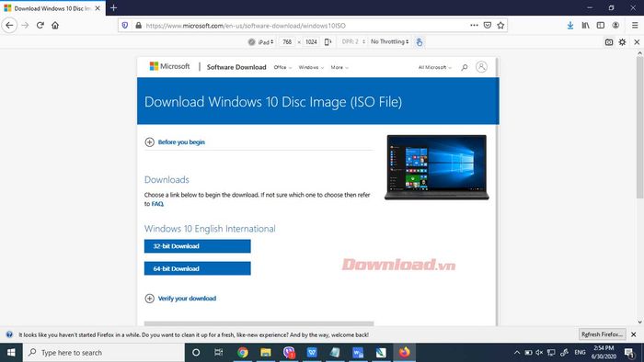This screenshot has width=644, height=362.
Task: Open the Windows Start menu
Action: [11, 353]
